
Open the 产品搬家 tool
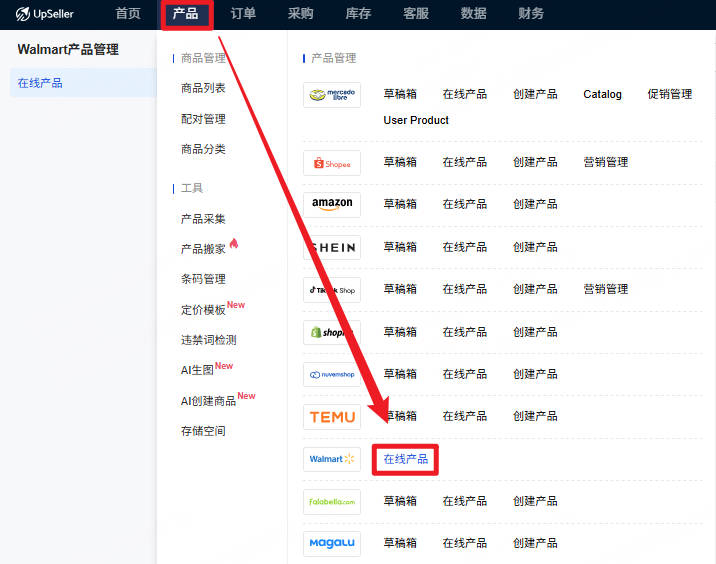(x=203, y=249)
